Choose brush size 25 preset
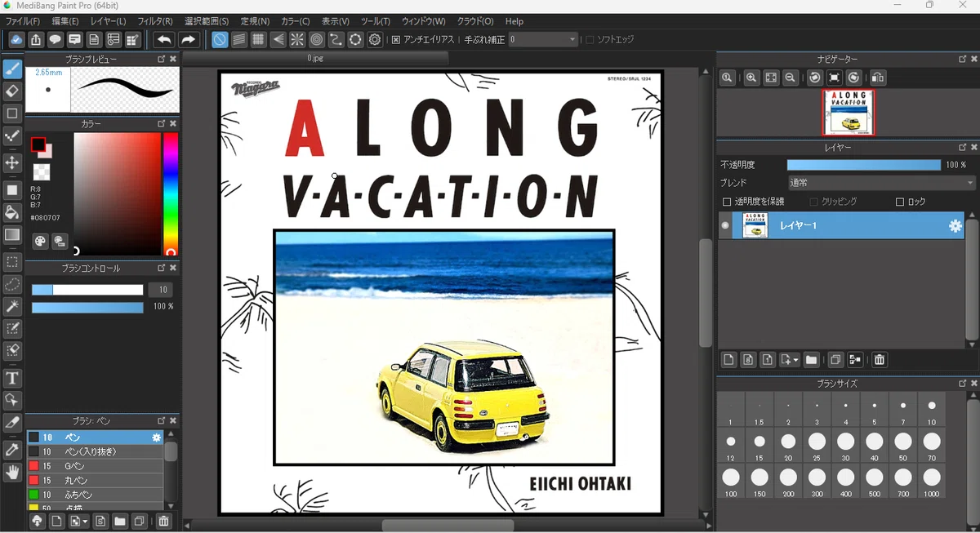The width and height of the screenshot is (980, 533). pos(817,446)
